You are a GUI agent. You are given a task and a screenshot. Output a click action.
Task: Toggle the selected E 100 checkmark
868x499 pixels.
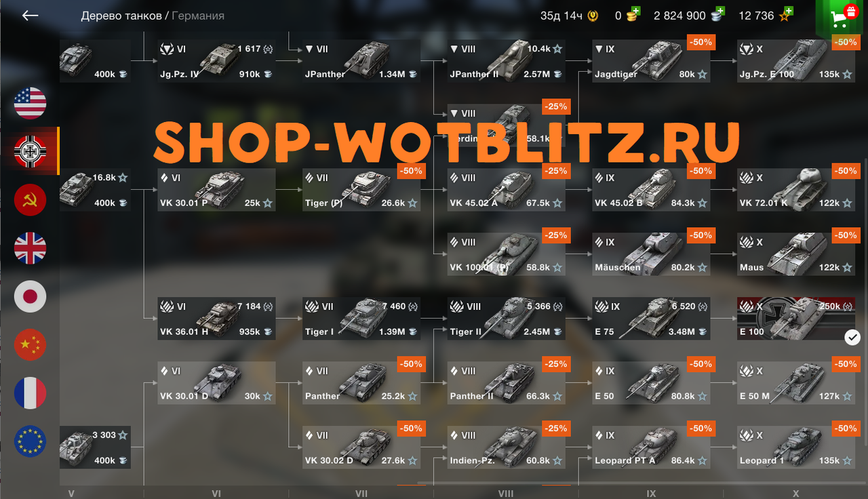click(852, 337)
